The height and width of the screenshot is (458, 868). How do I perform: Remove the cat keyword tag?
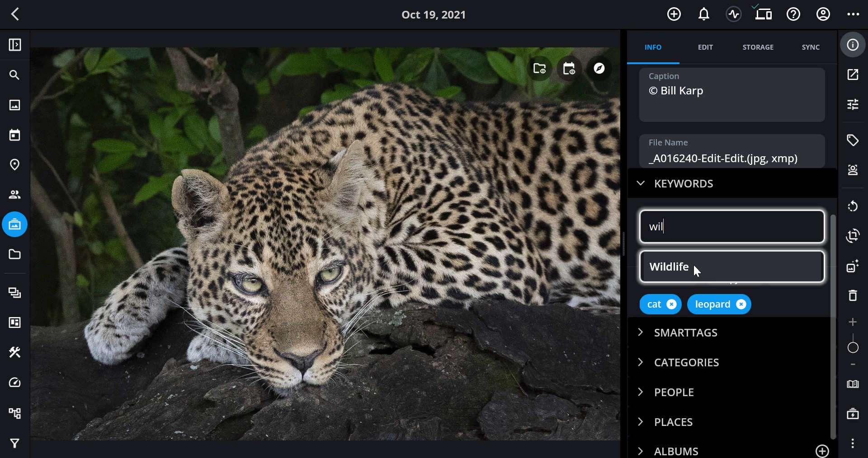(672, 304)
